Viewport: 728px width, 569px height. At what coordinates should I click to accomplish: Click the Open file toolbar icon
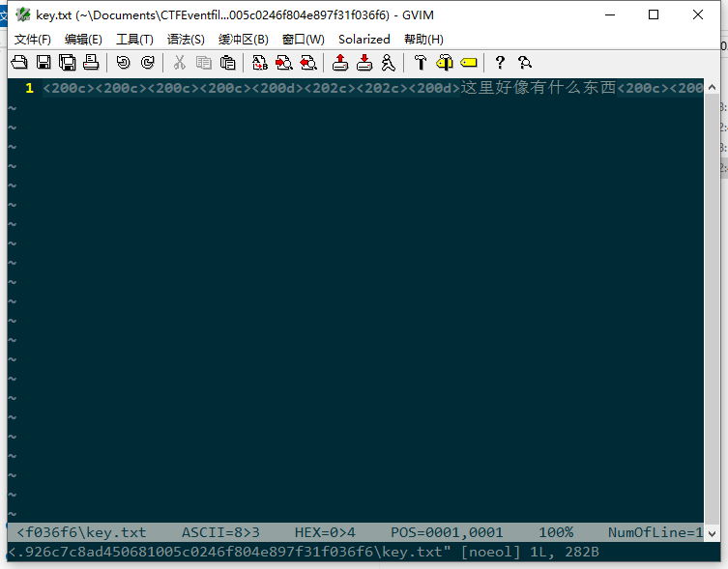[19, 62]
